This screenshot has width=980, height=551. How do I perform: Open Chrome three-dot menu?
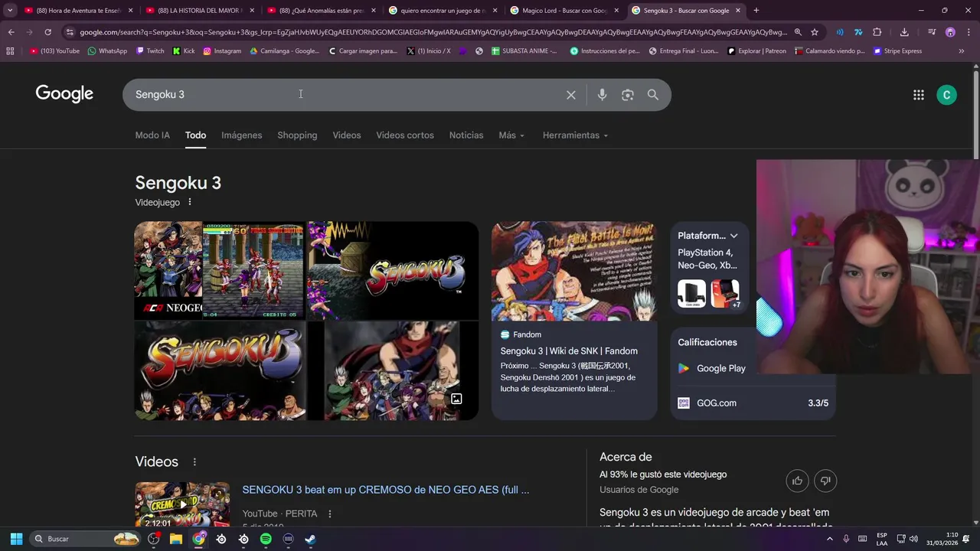click(969, 32)
